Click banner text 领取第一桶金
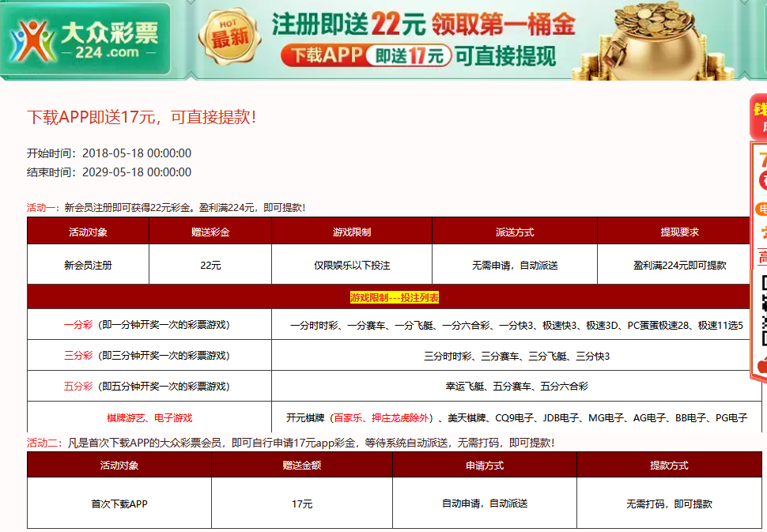 503,25
